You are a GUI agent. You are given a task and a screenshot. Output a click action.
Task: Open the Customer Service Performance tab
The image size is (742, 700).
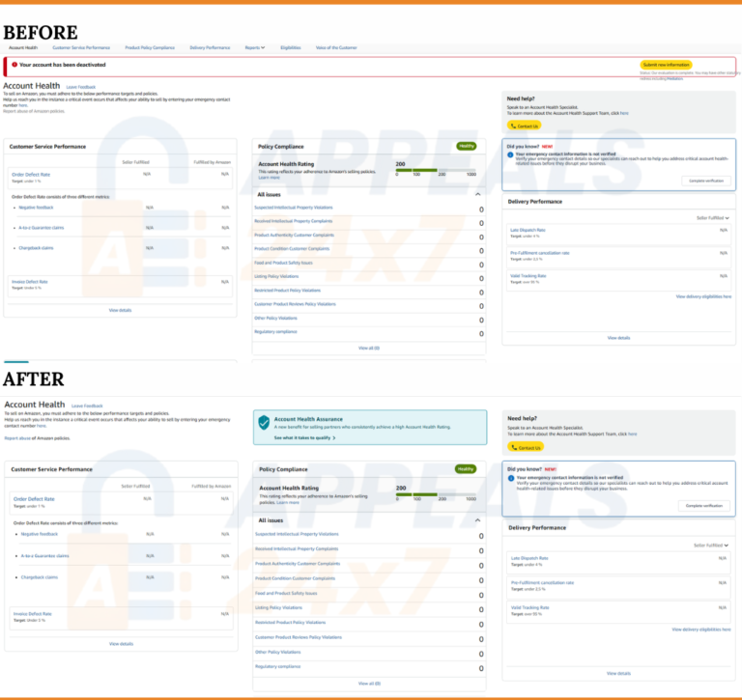81,47
